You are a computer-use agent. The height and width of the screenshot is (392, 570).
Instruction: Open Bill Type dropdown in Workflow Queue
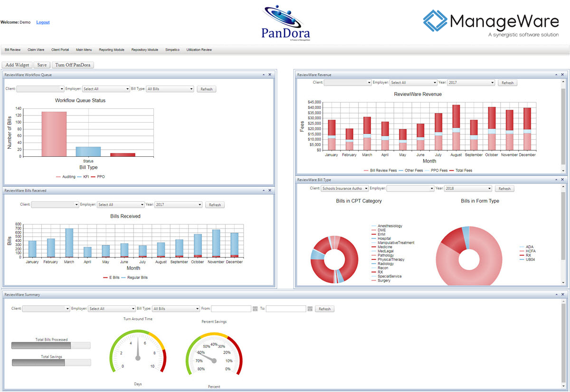point(170,89)
